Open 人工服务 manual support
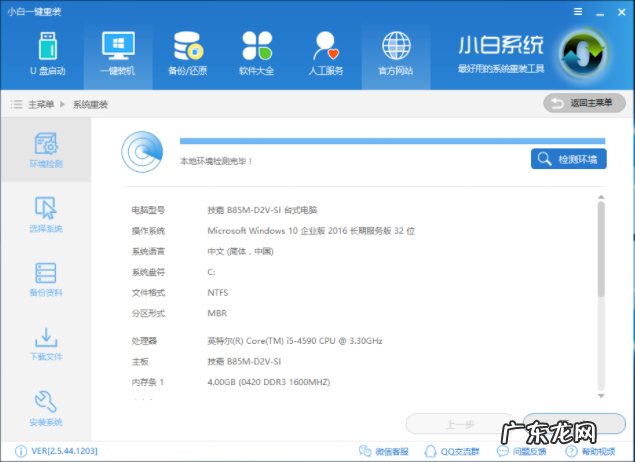This screenshot has width=635, height=462. click(326, 55)
